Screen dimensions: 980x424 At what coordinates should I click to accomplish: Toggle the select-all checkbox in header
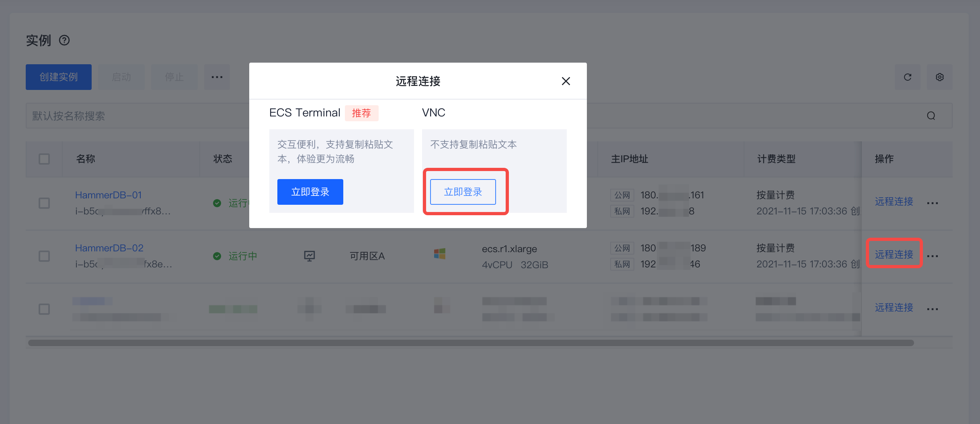[44, 159]
